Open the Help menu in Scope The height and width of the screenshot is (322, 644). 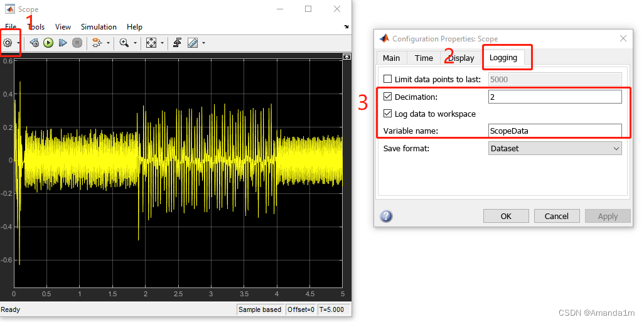click(x=134, y=27)
